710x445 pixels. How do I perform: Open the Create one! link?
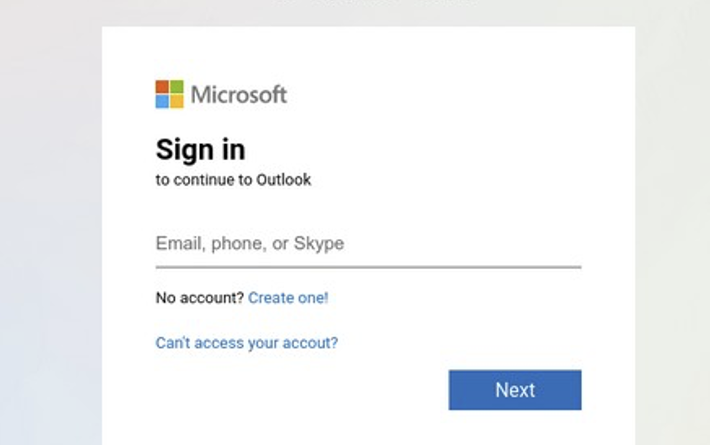[x=288, y=298]
